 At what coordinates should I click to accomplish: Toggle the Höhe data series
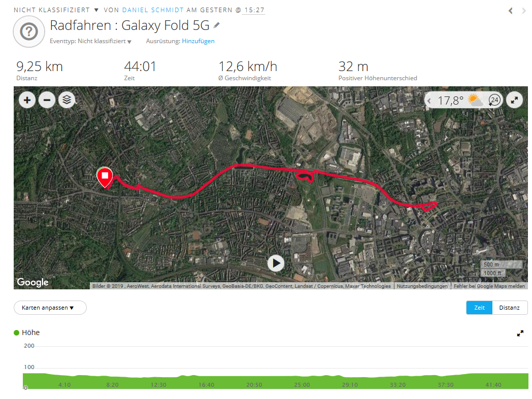[28, 332]
